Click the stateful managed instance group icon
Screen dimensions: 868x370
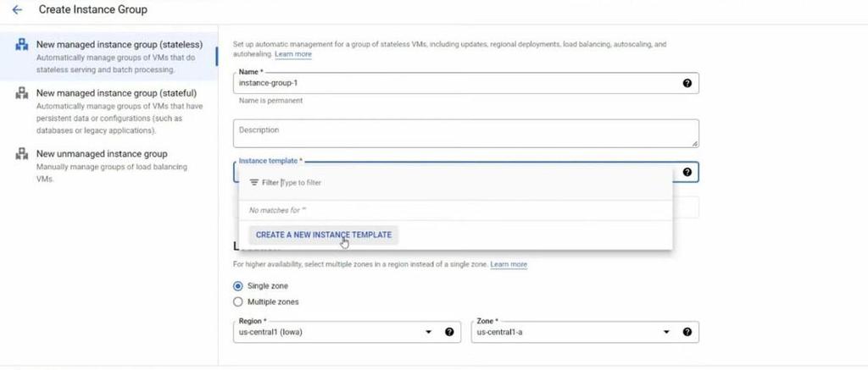22,94
